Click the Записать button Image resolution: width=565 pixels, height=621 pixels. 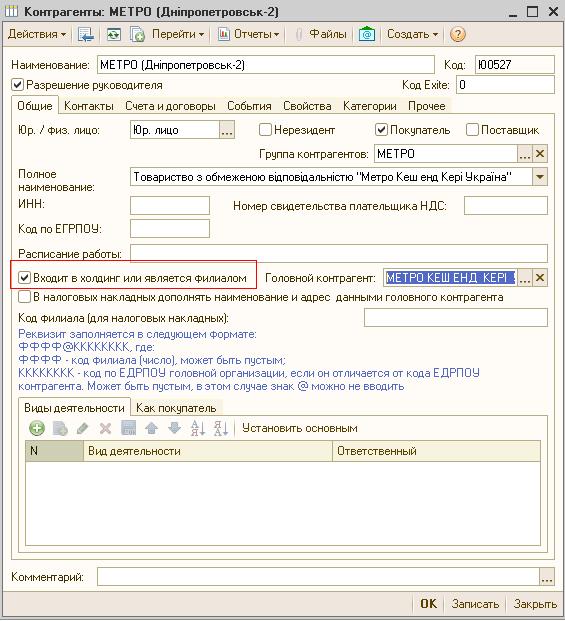[475, 604]
